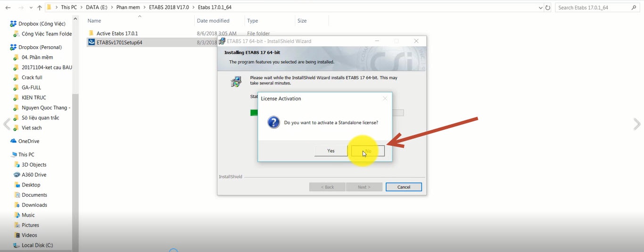Open recent locations dropdown arrow
The width and height of the screenshot is (644, 252).
31,8
